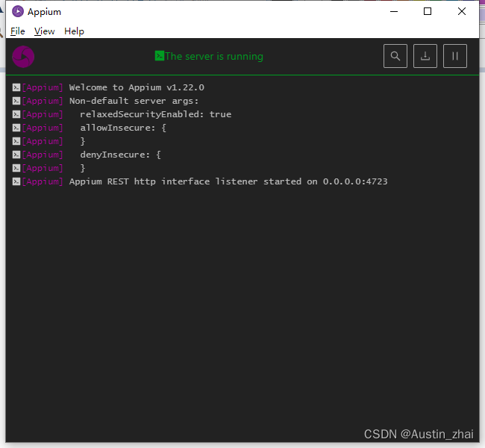Click terminal icon beside listener started line
This screenshot has height=448, width=485.
(x=16, y=181)
